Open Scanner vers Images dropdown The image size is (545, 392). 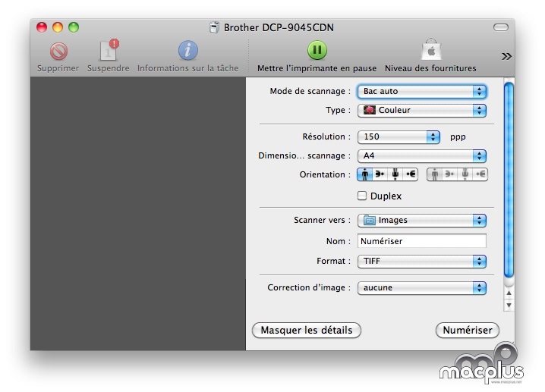(x=421, y=221)
